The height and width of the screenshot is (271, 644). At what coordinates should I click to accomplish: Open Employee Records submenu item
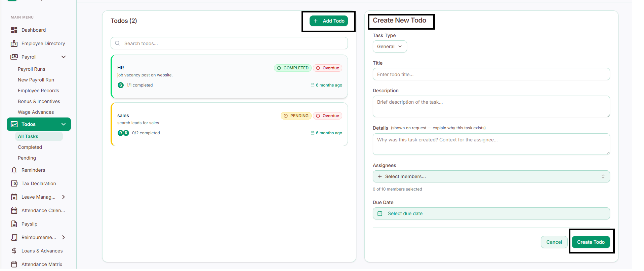coord(38,91)
